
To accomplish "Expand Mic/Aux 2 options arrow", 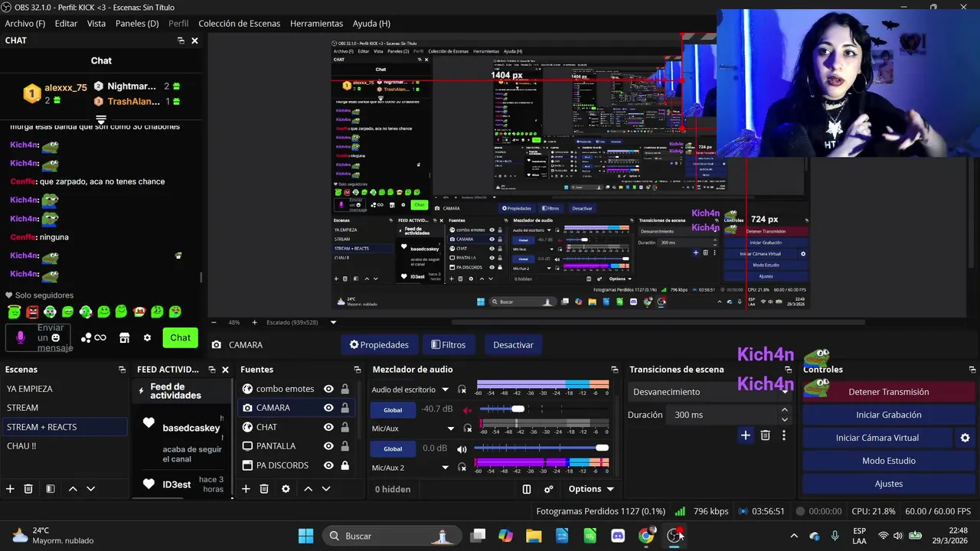I will [445, 468].
